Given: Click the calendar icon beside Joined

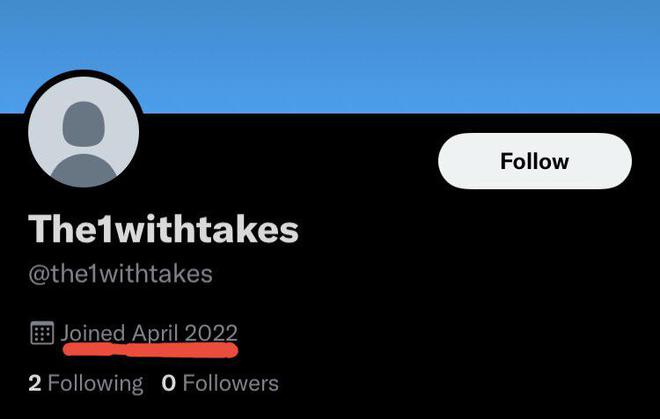Looking at the screenshot, I should [x=42, y=333].
